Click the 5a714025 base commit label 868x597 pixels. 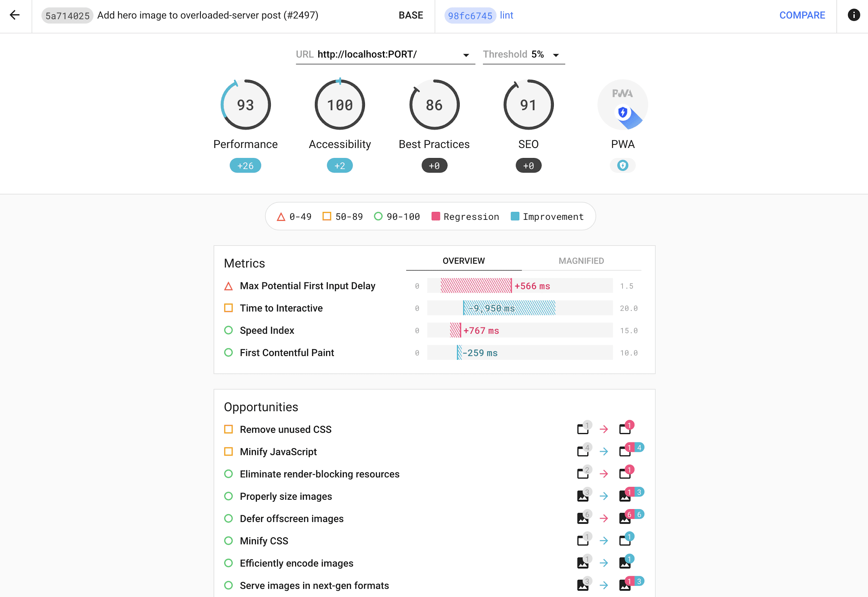[x=67, y=15]
